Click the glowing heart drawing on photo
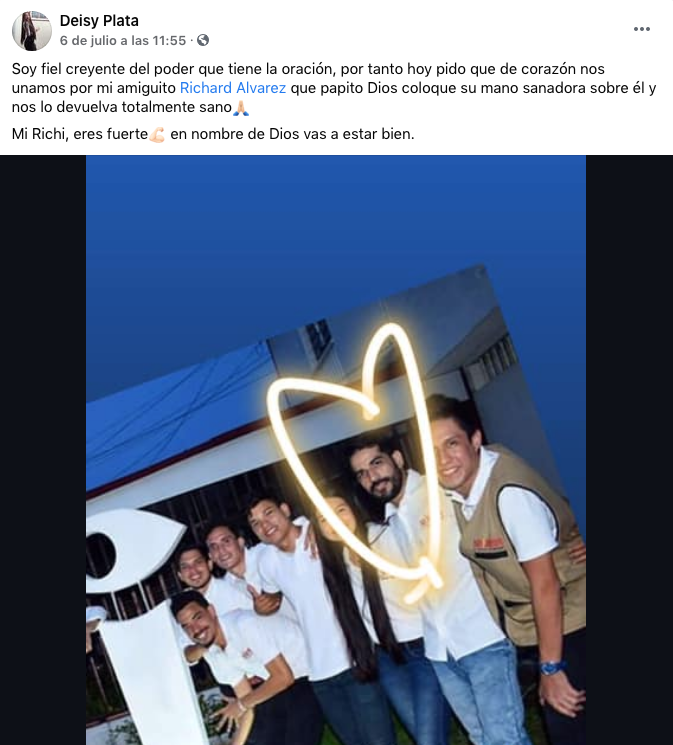 tap(356, 456)
